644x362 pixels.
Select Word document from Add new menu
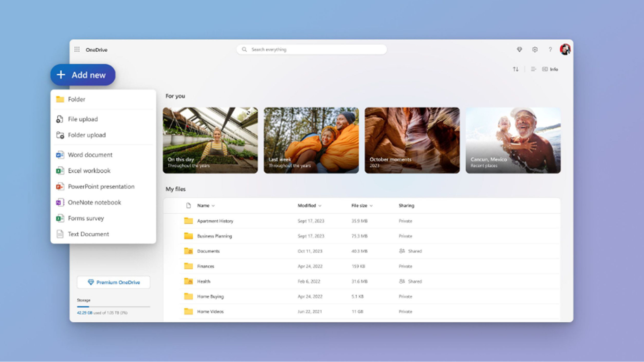coord(89,155)
